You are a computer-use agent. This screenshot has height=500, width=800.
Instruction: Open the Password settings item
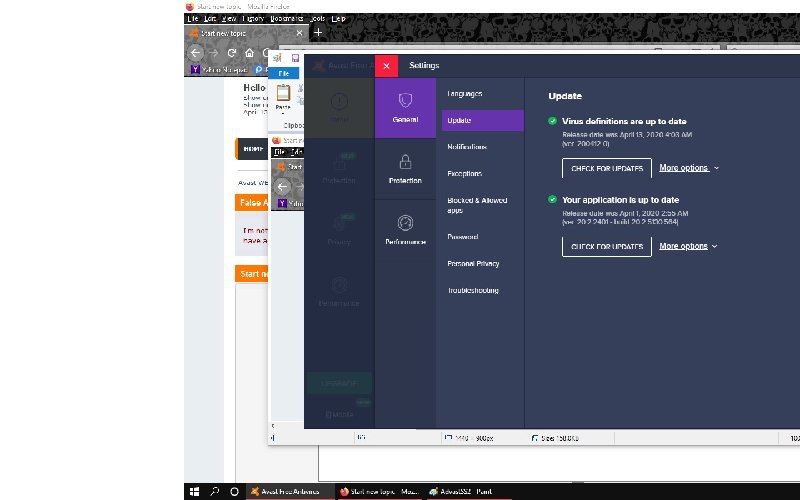tap(462, 237)
